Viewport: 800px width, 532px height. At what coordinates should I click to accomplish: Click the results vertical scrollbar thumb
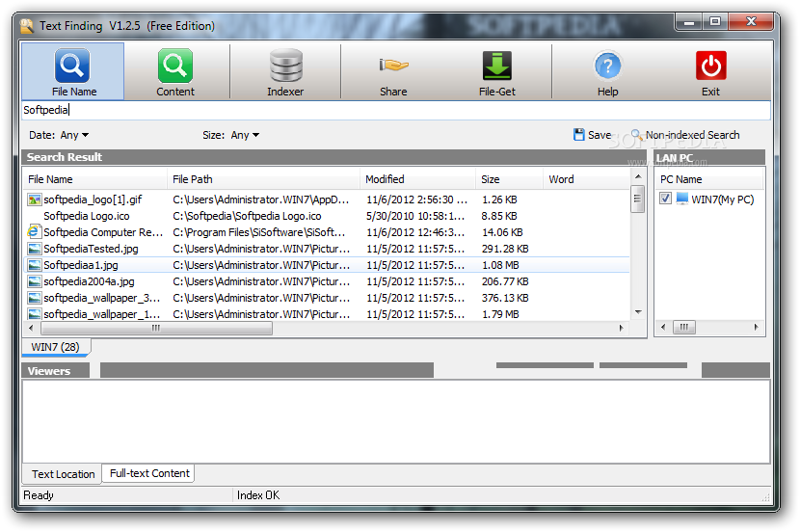(638, 199)
